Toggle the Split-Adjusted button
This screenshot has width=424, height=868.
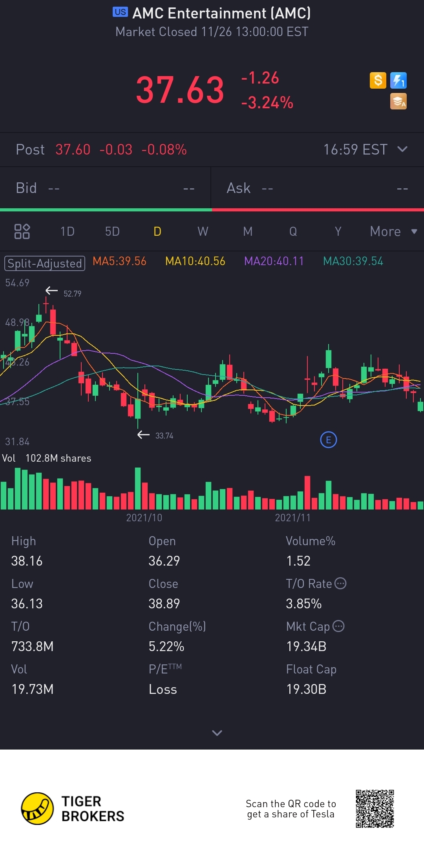[45, 263]
